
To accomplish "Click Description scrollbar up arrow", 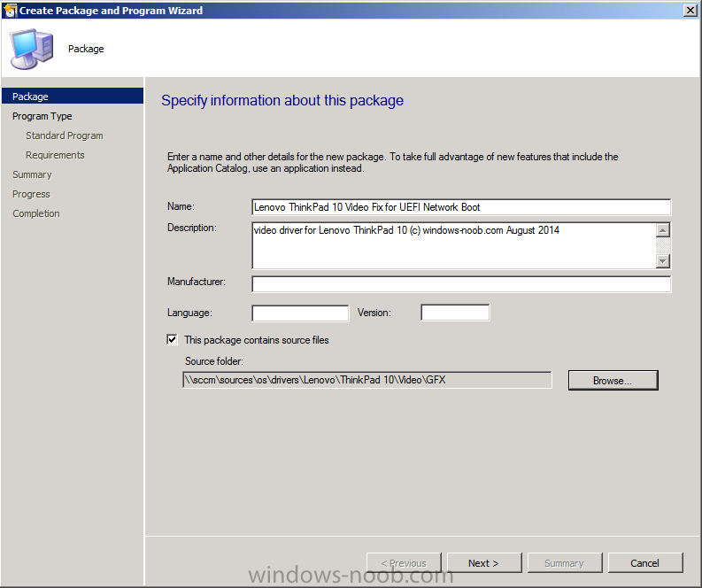I will (x=663, y=230).
